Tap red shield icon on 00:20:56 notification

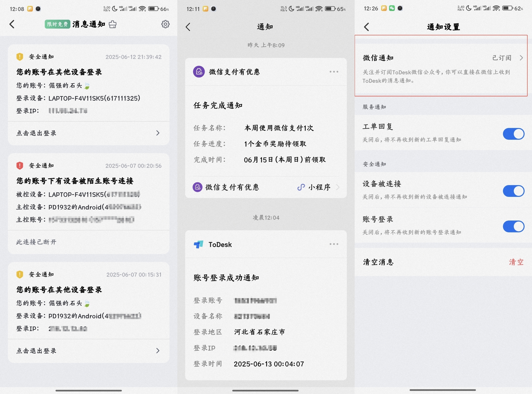click(x=20, y=166)
